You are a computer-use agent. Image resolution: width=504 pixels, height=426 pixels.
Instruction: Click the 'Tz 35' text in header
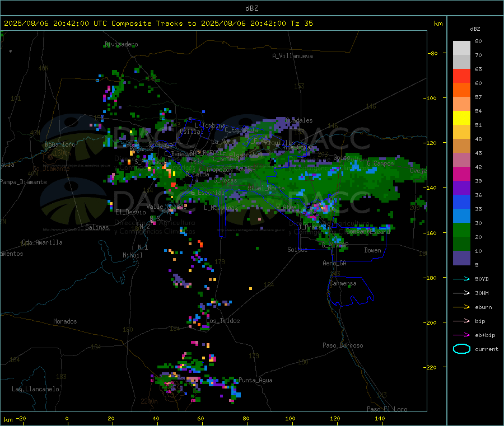pos(301,24)
